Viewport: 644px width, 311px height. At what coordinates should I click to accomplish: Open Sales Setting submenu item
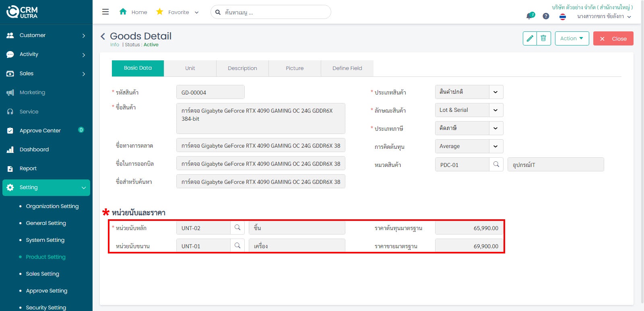[x=42, y=274]
